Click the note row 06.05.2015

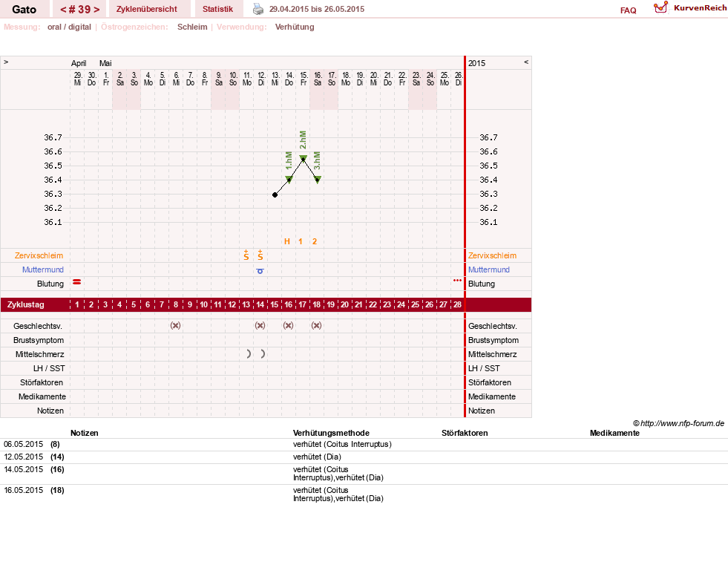[x=364, y=445]
